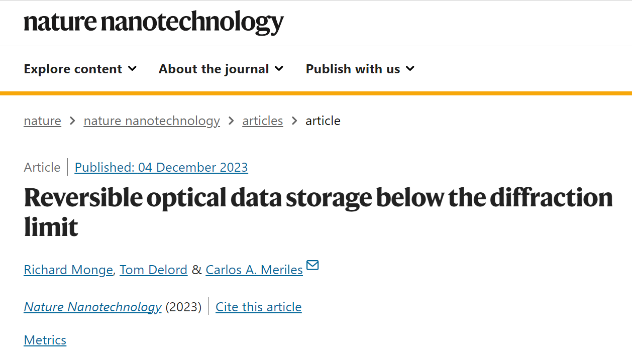Open the nature nanotechnology breadcrumb link
632x364 pixels.
pyautogui.click(x=152, y=121)
